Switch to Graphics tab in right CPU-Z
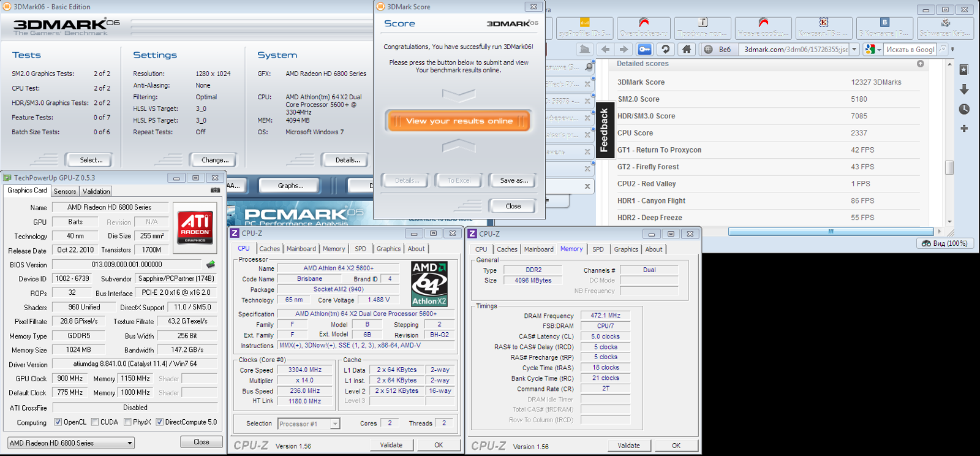 coord(626,249)
